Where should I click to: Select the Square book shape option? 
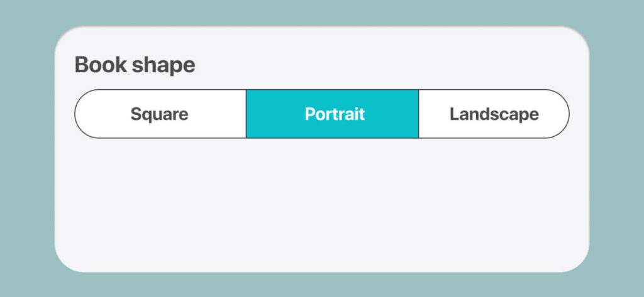click(160, 114)
